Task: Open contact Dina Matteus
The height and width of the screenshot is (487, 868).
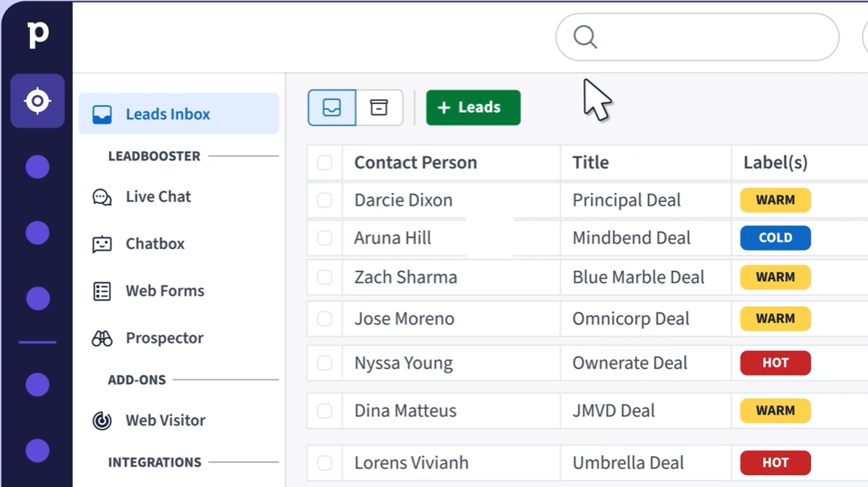Action: 405,411
